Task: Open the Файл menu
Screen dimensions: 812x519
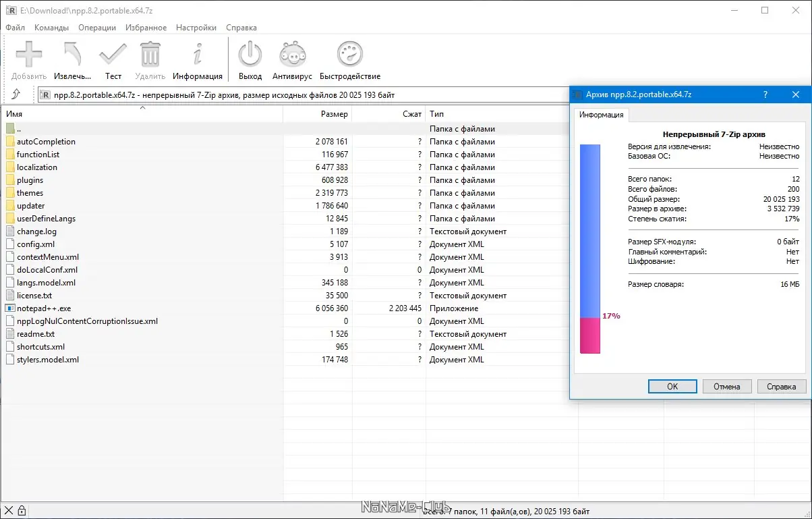Action: point(15,28)
